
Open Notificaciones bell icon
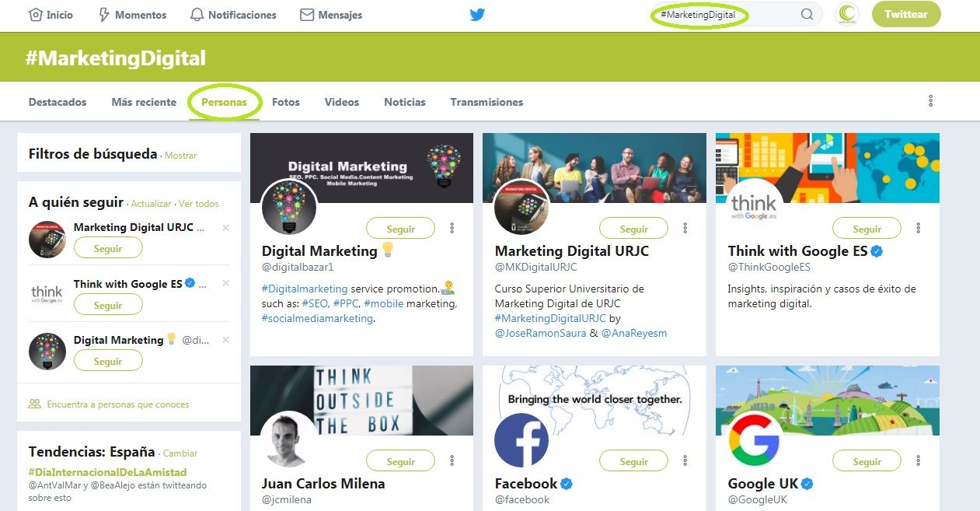[197, 15]
